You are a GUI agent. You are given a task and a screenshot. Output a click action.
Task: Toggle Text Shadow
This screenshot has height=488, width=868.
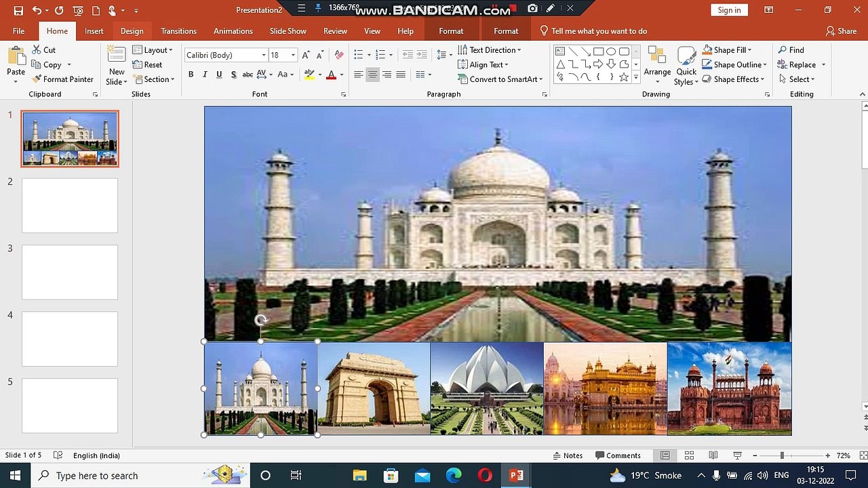click(233, 75)
